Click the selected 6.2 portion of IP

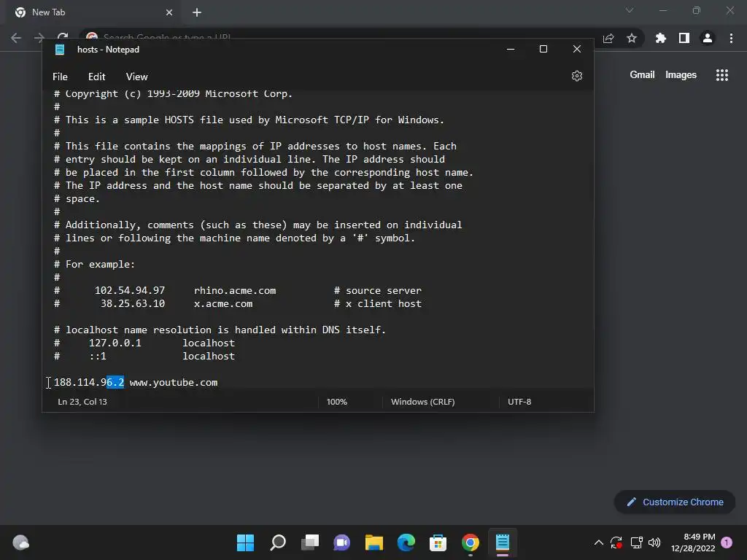click(x=115, y=382)
